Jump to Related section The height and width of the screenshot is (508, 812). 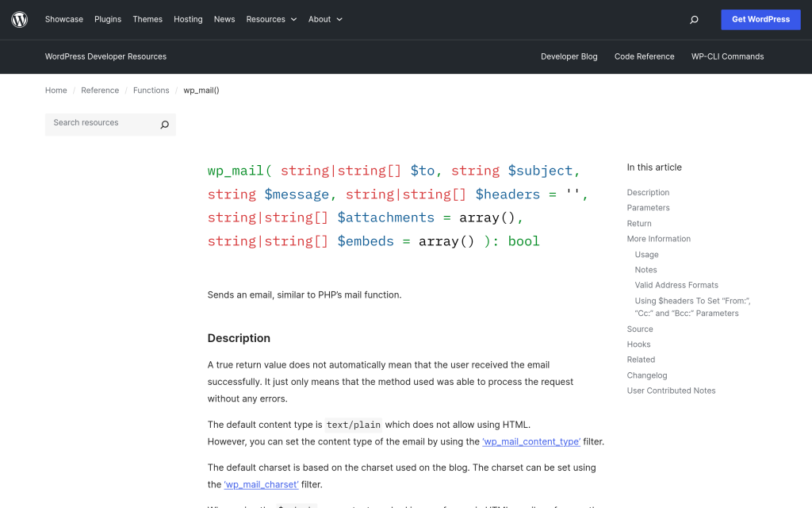pyautogui.click(x=641, y=360)
